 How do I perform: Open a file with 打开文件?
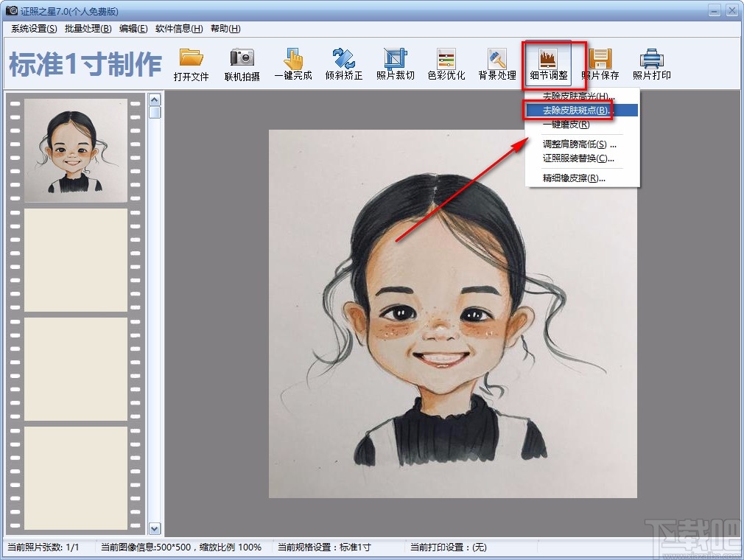pyautogui.click(x=192, y=63)
